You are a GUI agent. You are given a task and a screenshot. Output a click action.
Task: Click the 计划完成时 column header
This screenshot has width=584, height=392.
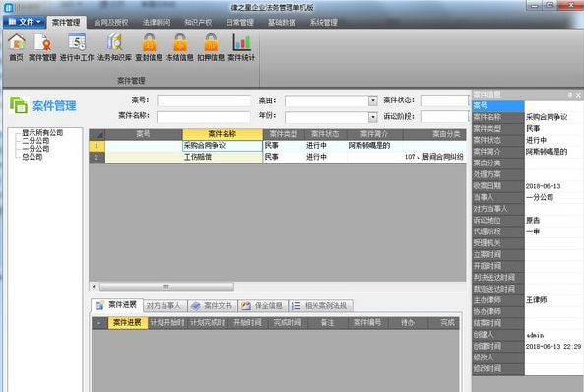(x=208, y=323)
